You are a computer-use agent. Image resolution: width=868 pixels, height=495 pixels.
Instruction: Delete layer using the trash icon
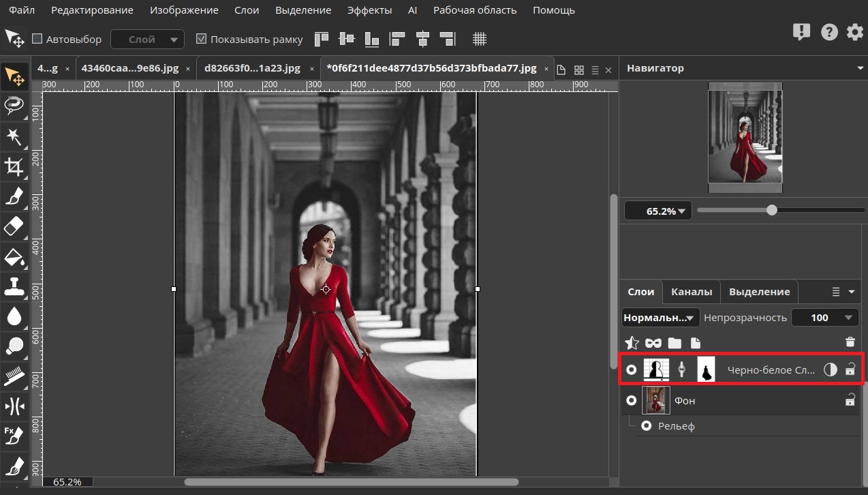850,343
